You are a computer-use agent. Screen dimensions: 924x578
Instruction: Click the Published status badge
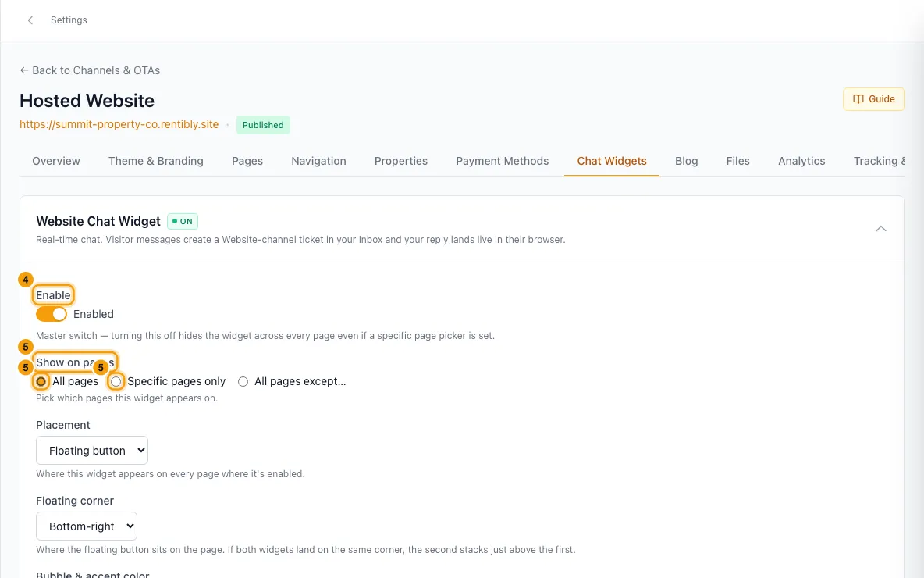(263, 125)
